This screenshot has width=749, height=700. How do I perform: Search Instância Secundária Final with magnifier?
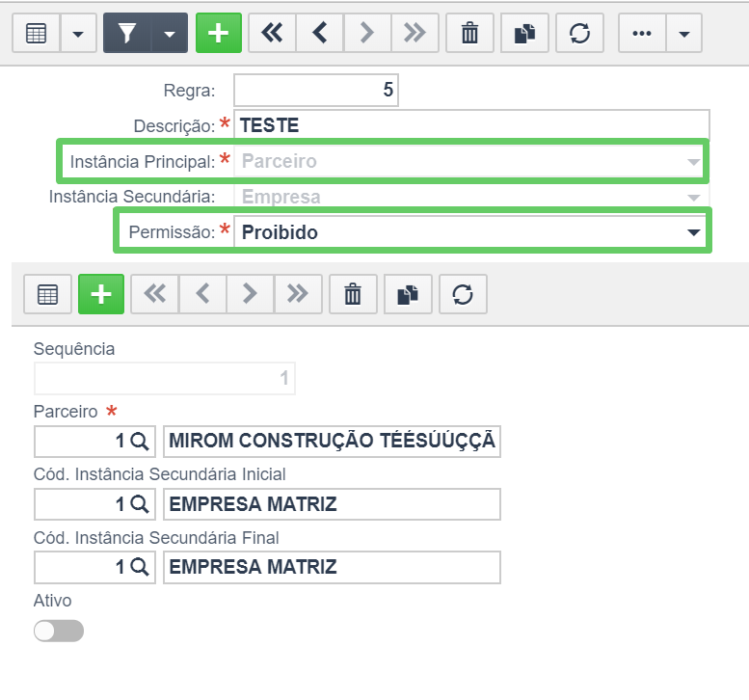[140, 567]
